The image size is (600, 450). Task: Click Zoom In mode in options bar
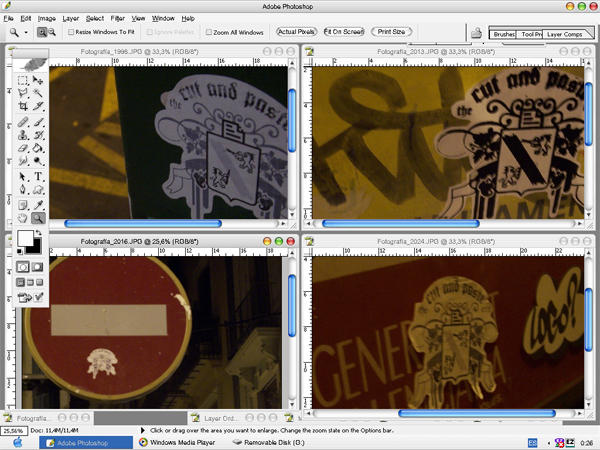click(42, 32)
